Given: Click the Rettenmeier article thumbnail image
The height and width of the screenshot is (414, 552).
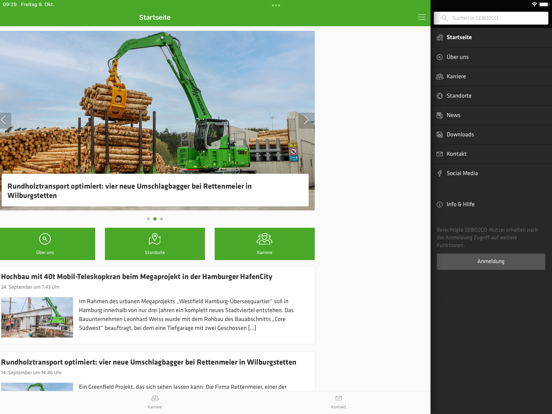Looking at the screenshot, I should click(x=37, y=387).
